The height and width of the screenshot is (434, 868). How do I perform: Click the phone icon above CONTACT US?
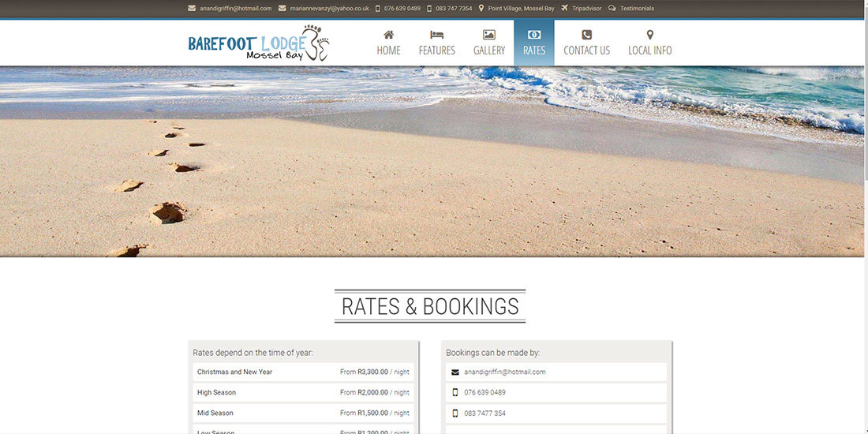tap(587, 35)
